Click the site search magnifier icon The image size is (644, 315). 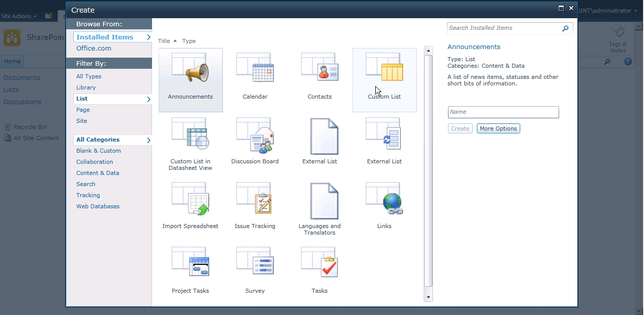[x=607, y=62]
